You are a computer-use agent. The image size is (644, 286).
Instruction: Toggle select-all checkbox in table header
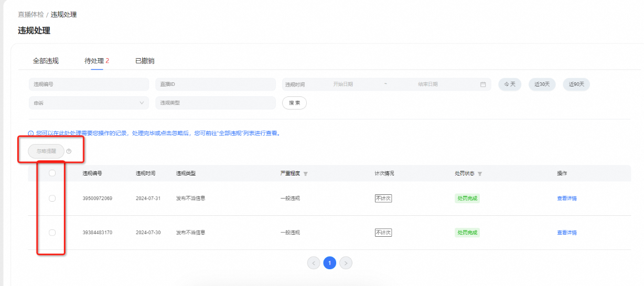[52, 173]
